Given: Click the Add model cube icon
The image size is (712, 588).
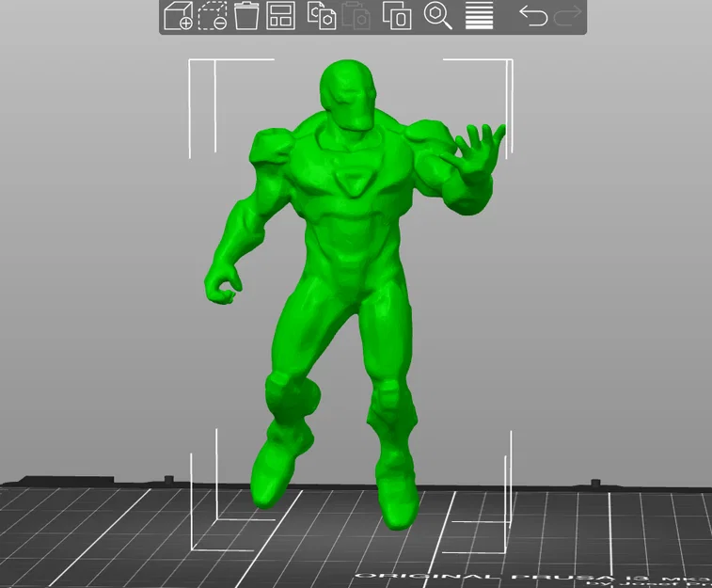Looking at the screenshot, I should (x=178, y=16).
